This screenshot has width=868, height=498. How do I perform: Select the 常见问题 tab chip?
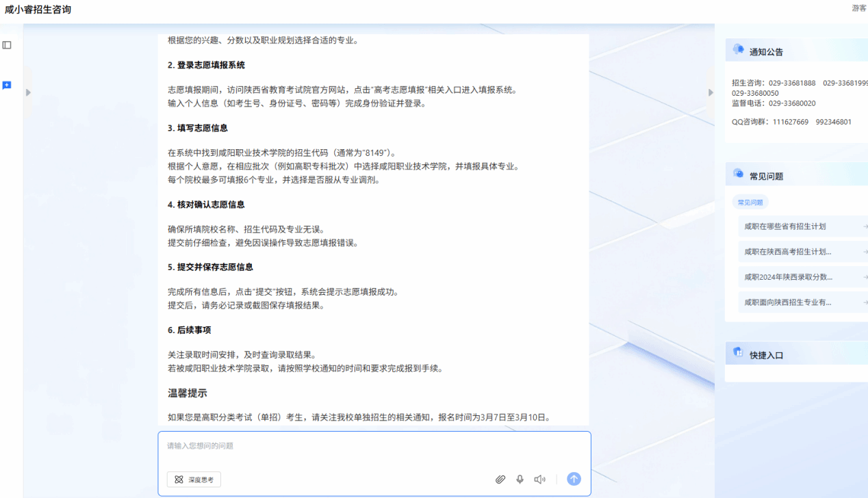tap(750, 202)
